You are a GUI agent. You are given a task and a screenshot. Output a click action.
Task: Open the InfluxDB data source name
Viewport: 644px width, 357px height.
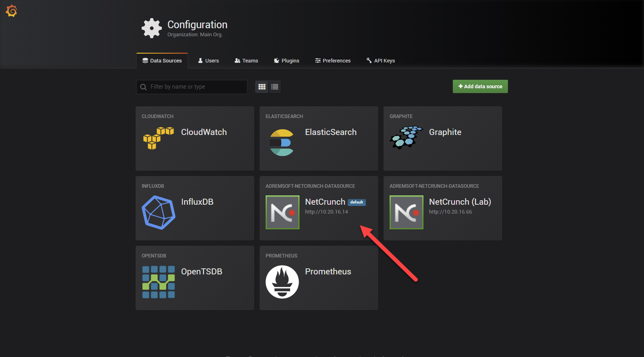(197, 202)
